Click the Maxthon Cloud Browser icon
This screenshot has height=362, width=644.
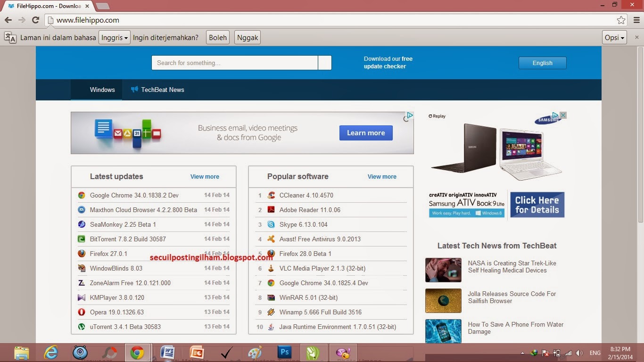click(82, 210)
